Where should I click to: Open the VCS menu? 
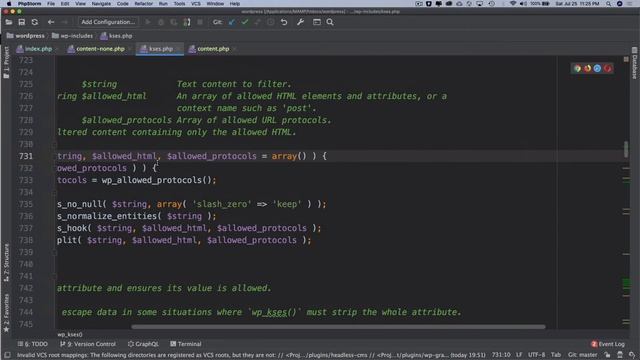pyautogui.click(x=196, y=4)
